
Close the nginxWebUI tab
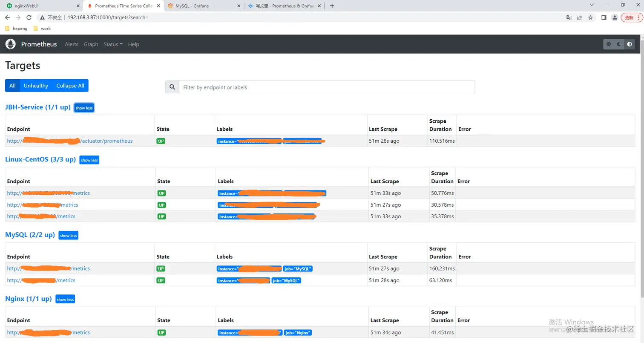click(x=78, y=6)
